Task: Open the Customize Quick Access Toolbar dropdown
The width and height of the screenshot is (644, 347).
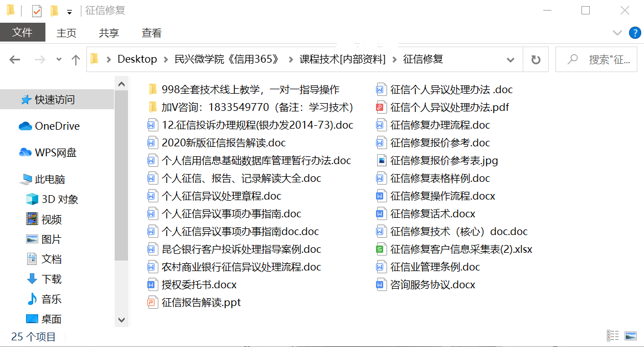Action: pyautogui.click(x=69, y=12)
